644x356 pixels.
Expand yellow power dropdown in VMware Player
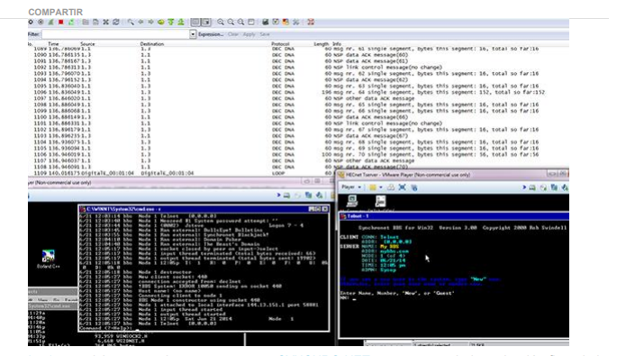tap(381, 187)
